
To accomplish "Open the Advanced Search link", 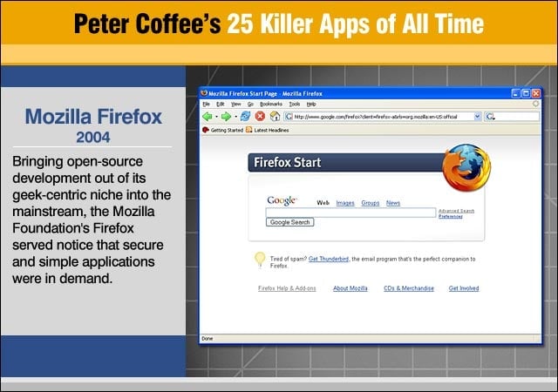I will [456, 211].
